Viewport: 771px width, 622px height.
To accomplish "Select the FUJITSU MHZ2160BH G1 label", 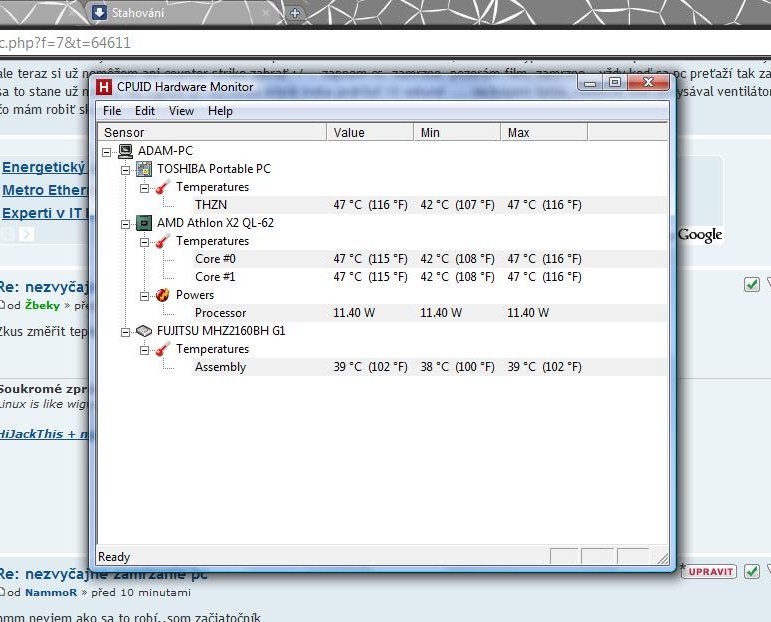I will [221, 331].
